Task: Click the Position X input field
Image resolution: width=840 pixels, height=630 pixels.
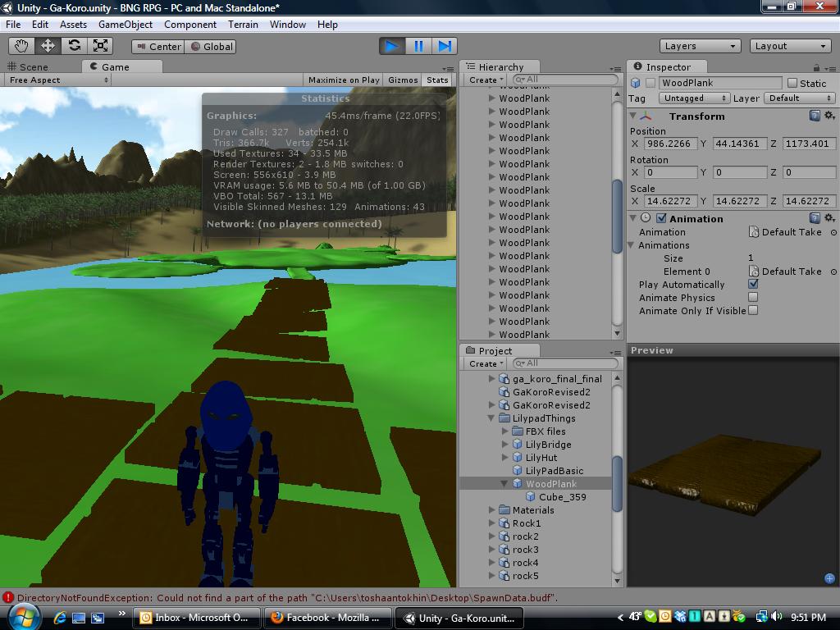Action: pos(670,144)
